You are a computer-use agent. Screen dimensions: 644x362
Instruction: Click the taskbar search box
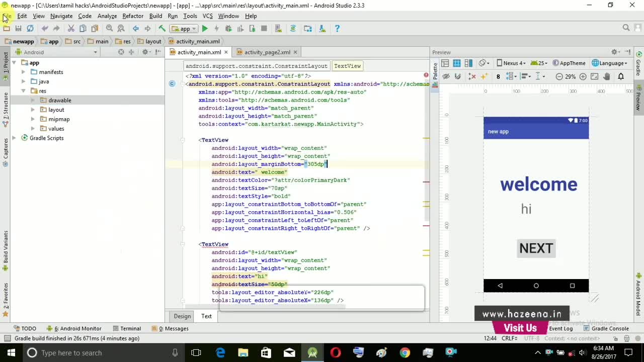coord(103,352)
